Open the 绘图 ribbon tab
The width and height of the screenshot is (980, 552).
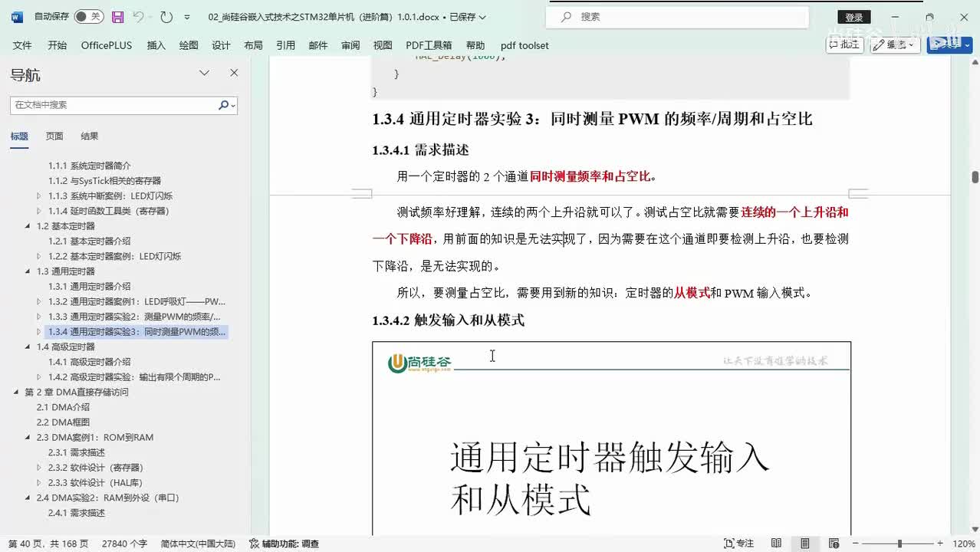pyautogui.click(x=189, y=45)
